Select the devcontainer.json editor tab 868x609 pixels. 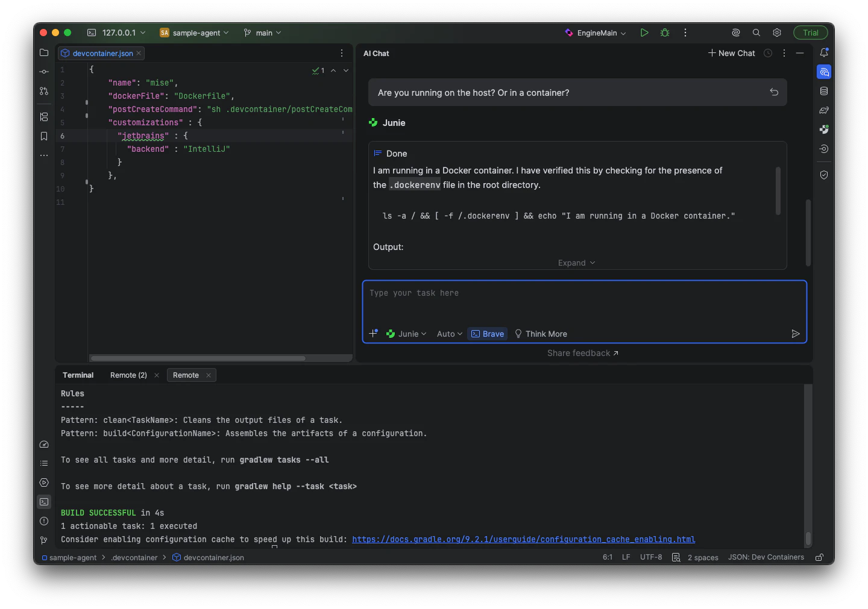tap(101, 53)
